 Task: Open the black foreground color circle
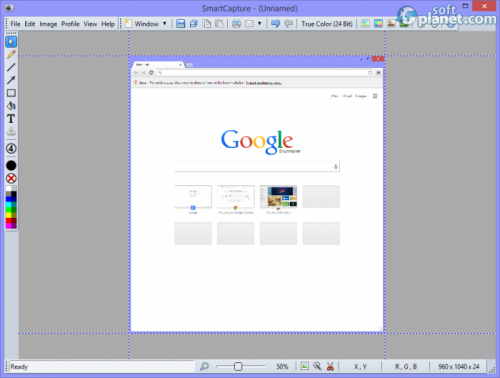[x=11, y=165]
